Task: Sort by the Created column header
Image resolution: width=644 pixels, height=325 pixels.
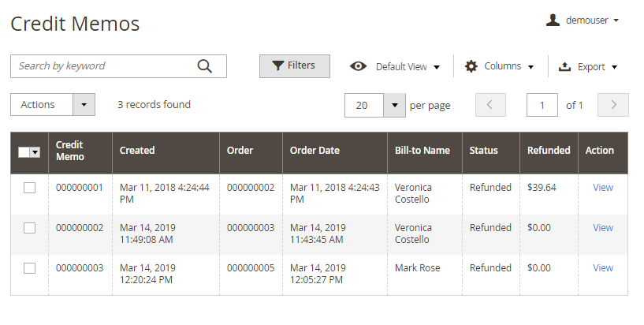Action: pyautogui.click(x=137, y=151)
